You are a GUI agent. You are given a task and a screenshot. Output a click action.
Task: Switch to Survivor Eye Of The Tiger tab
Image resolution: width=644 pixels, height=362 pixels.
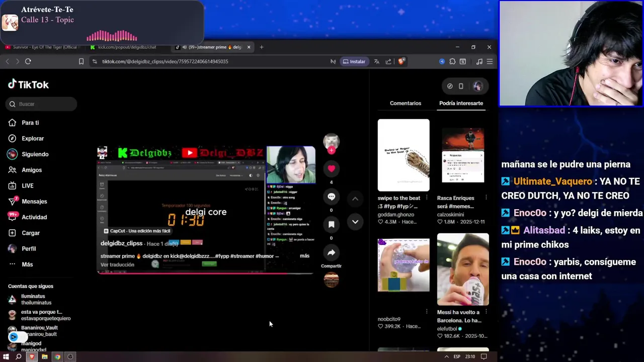(x=42, y=47)
